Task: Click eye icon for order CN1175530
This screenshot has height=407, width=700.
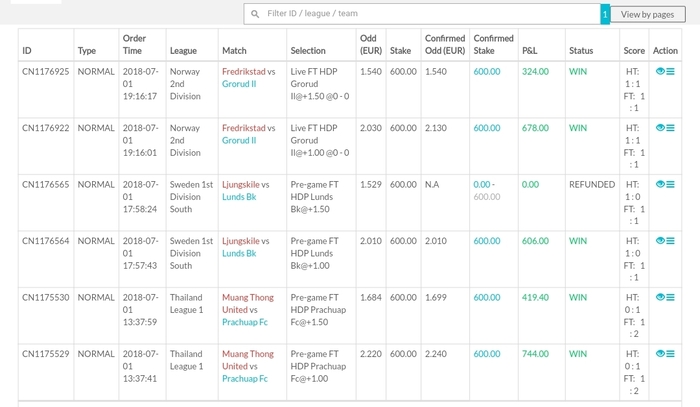Action: [x=660, y=297]
